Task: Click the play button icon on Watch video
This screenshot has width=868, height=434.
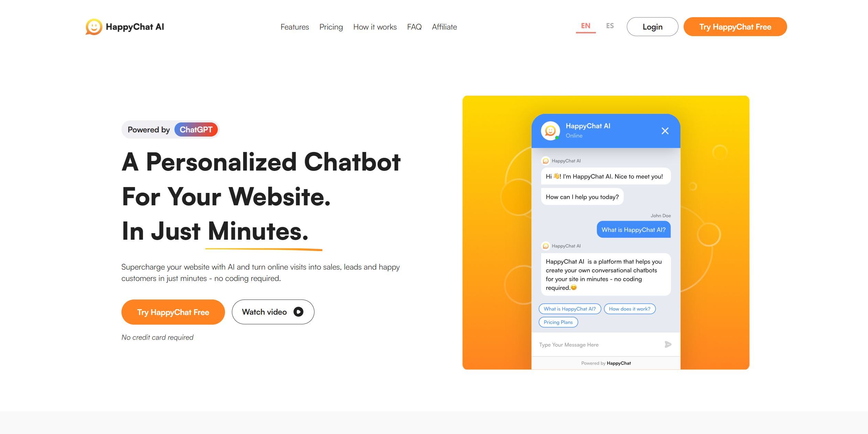Action: (x=299, y=312)
